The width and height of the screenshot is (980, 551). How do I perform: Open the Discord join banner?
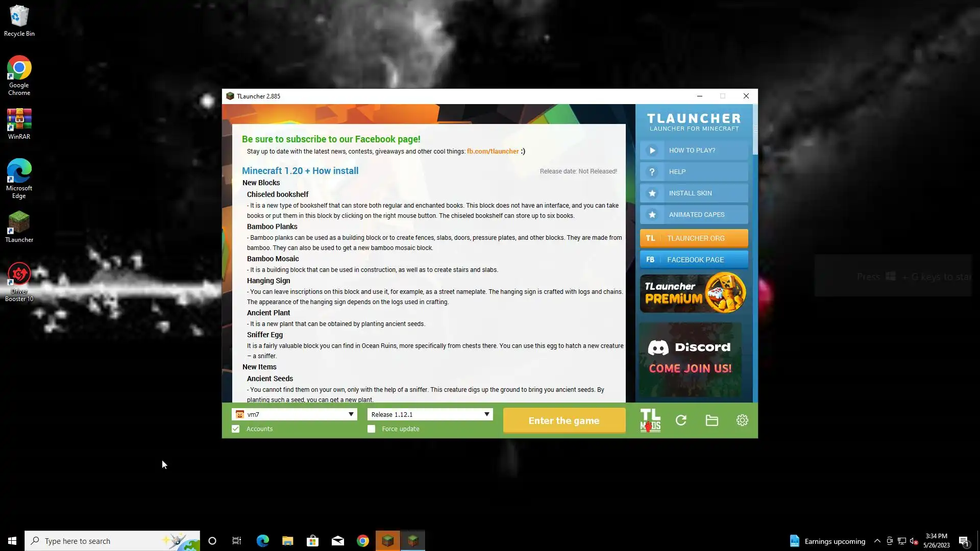pyautogui.click(x=690, y=359)
